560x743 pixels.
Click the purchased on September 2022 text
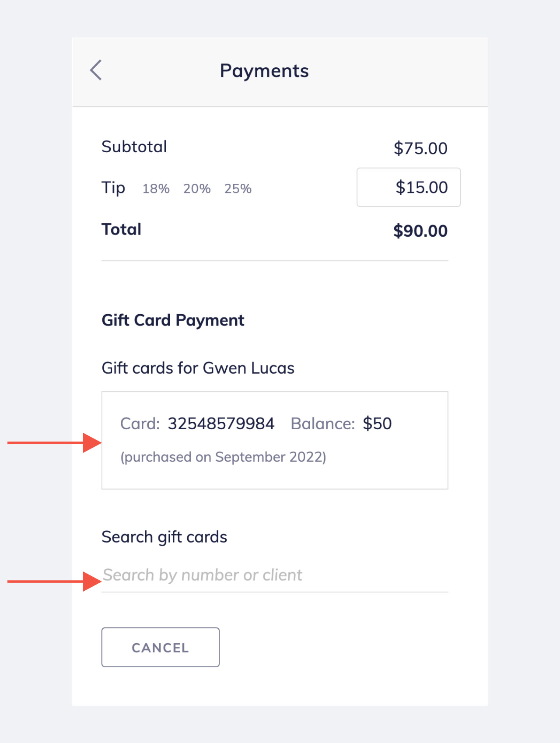[x=224, y=457]
